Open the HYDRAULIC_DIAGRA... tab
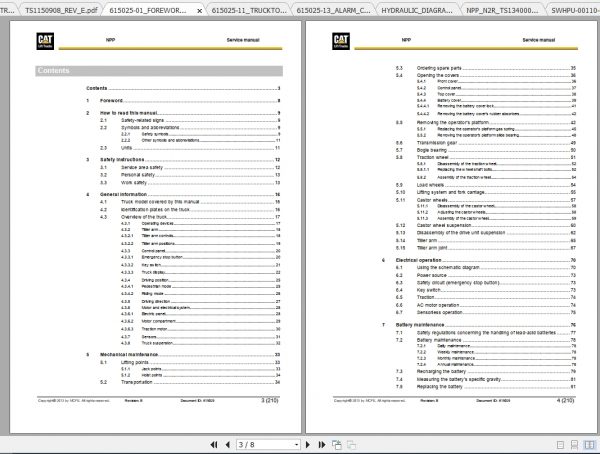 click(x=417, y=10)
